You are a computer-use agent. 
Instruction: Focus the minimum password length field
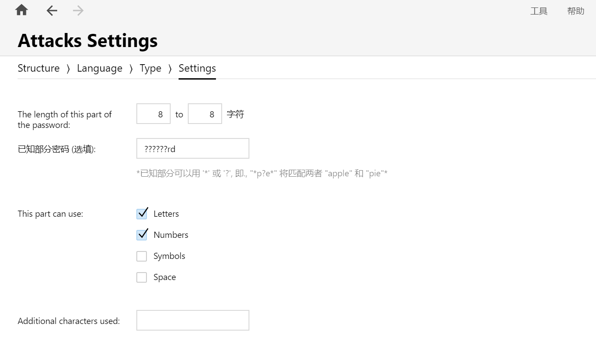[x=154, y=114]
